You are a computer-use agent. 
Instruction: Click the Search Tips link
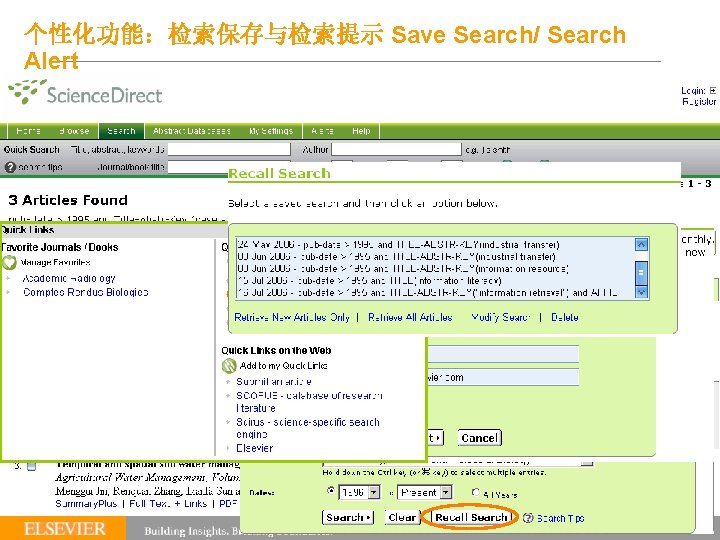(560, 518)
